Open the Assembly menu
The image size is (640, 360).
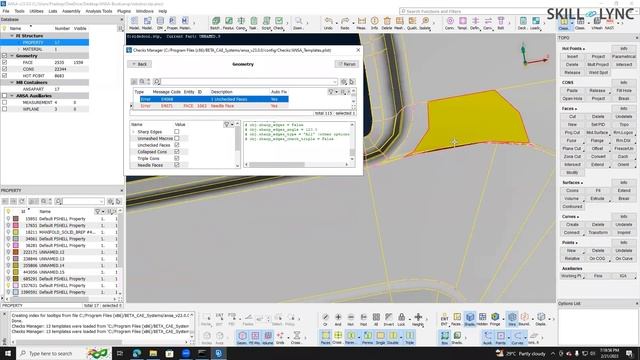coord(71,11)
